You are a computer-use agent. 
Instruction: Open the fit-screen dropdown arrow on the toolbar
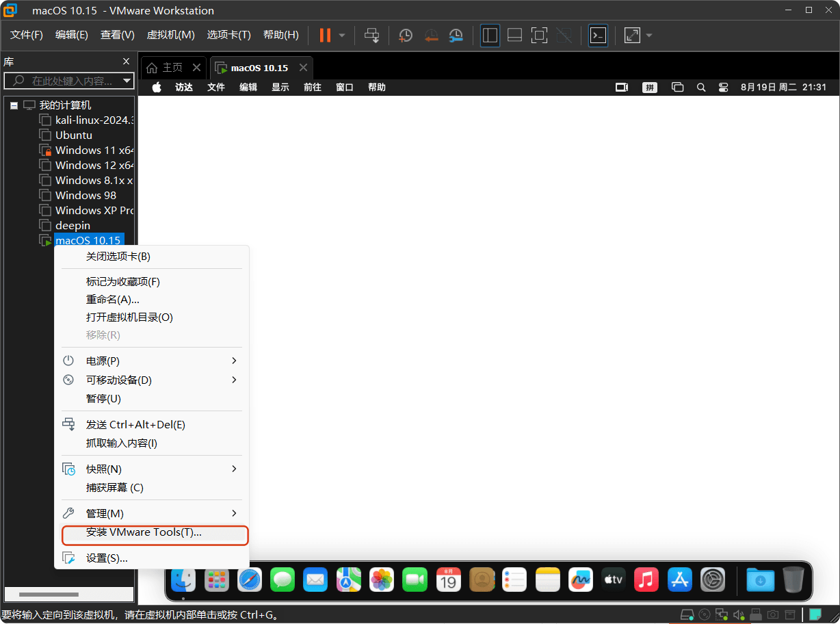[648, 35]
